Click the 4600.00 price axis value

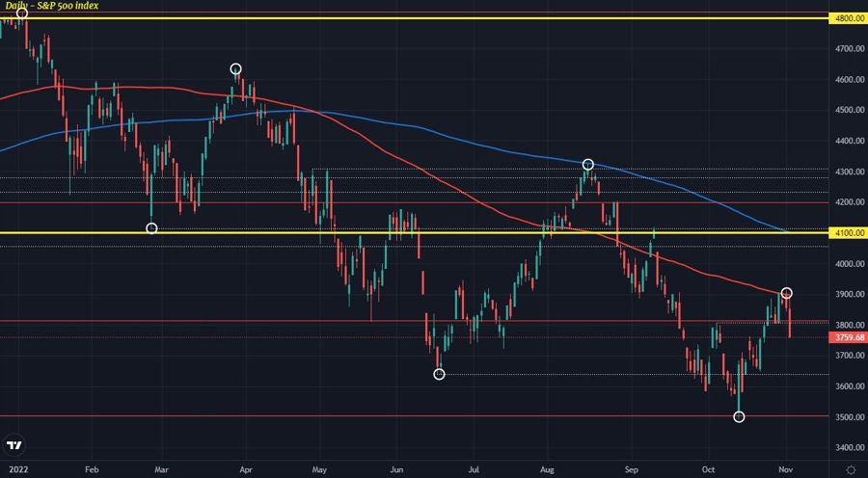850,80
